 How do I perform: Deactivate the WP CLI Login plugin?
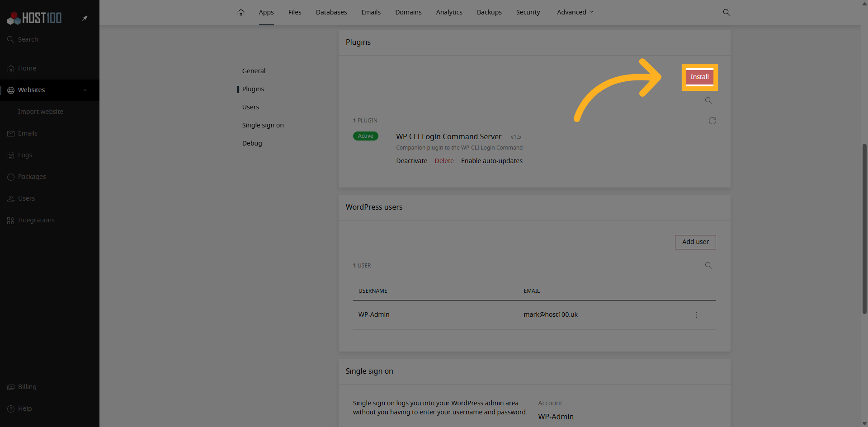tap(411, 161)
